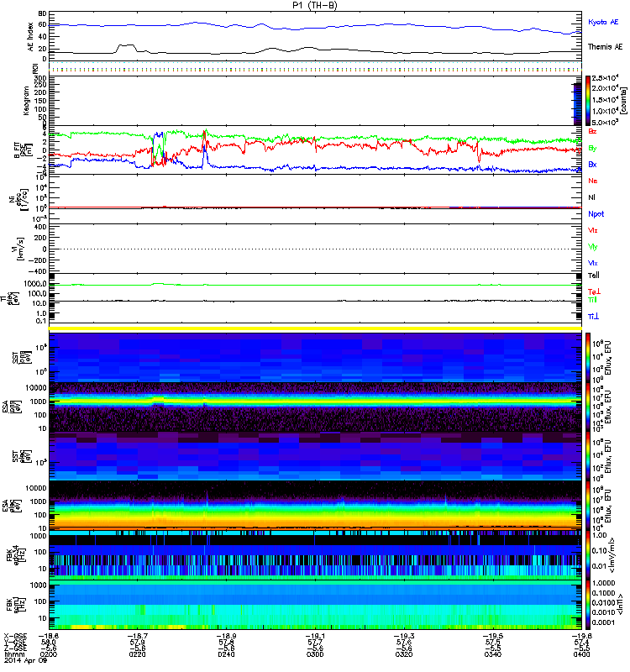Click the 2014 Apr 09 date label
The image size is (630, 672).
click(x=26, y=660)
